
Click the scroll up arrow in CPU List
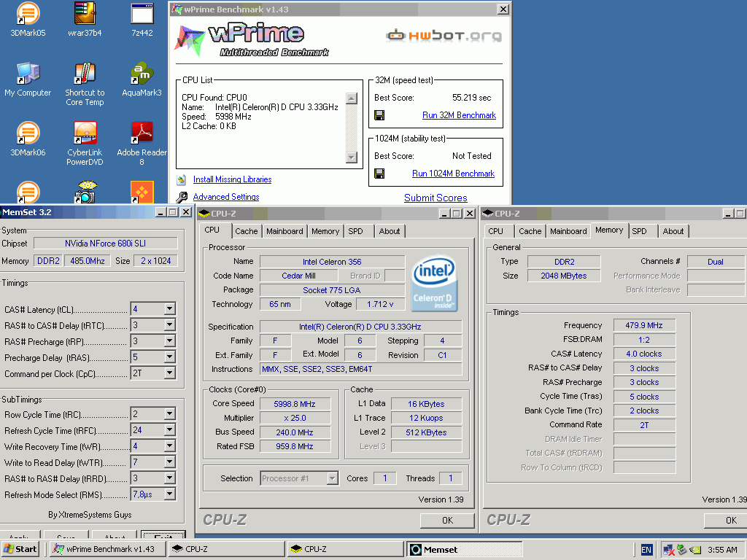[x=352, y=98]
